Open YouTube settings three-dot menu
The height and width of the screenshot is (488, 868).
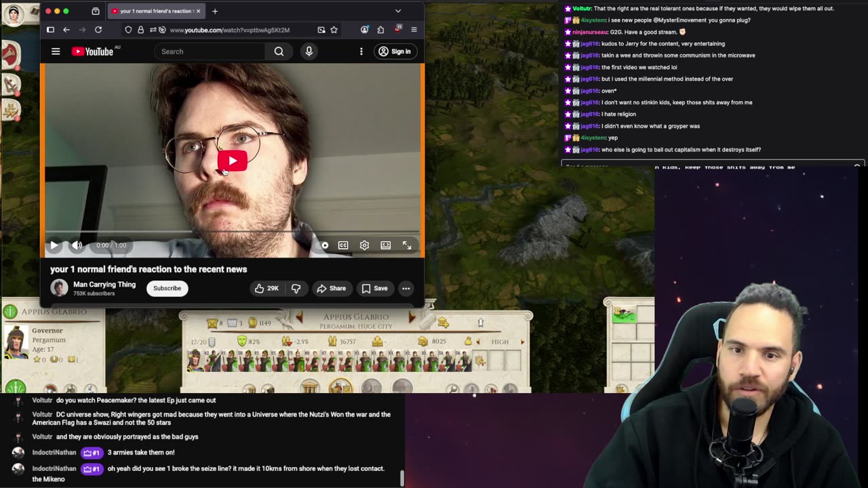(361, 52)
